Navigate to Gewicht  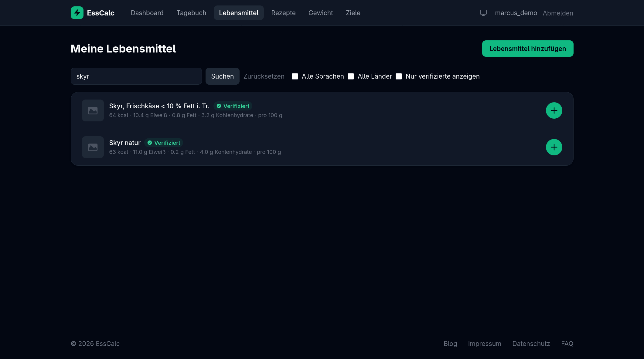321,13
